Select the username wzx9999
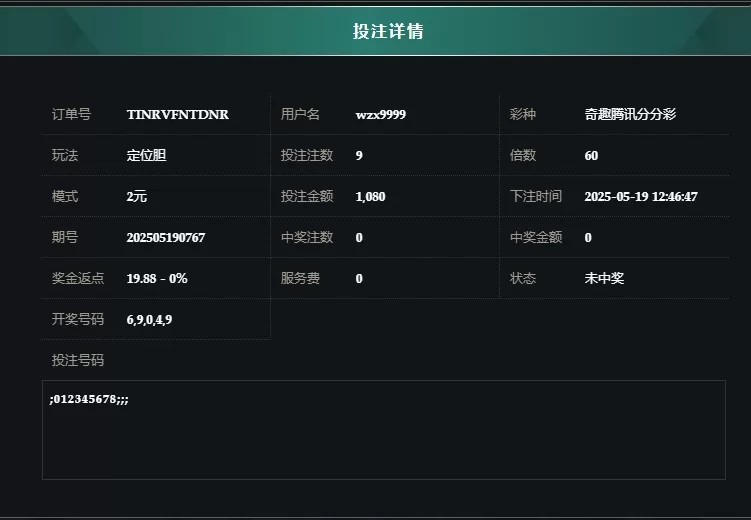The width and height of the screenshot is (751, 520). tap(380, 114)
